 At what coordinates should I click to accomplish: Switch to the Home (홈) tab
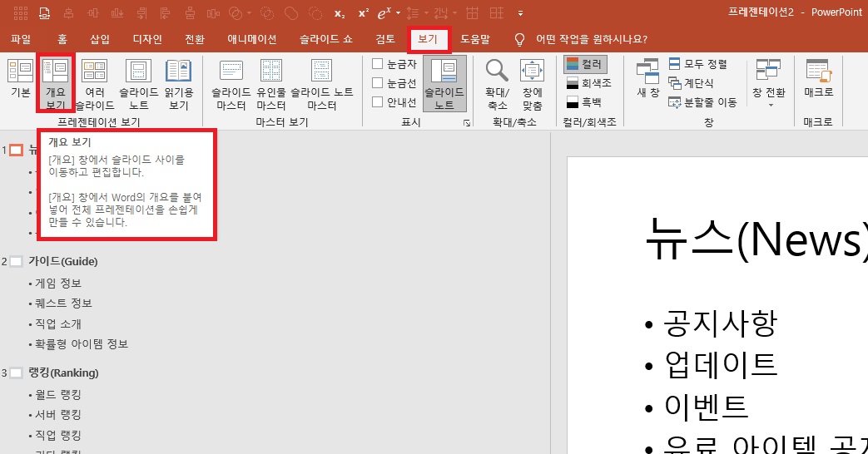coord(62,39)
